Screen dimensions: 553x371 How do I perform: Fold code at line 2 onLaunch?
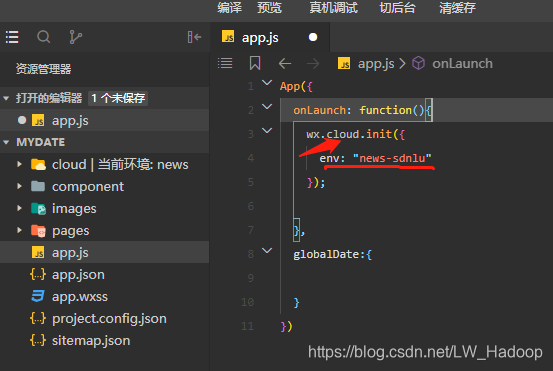(x=267, y=107)
